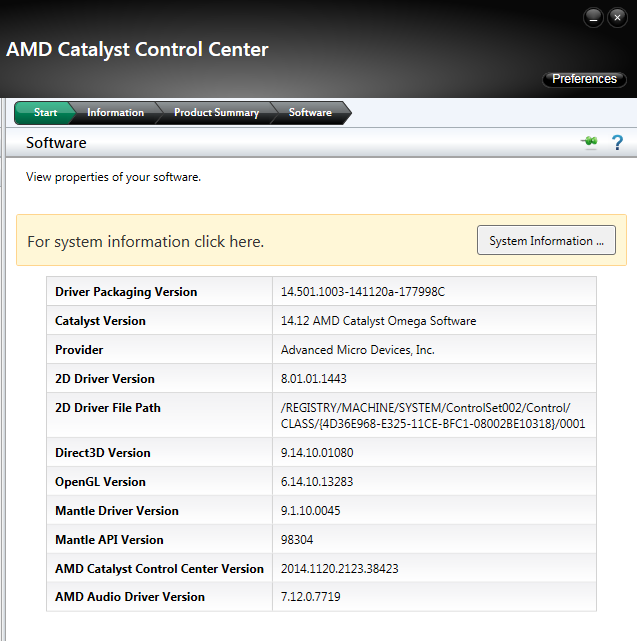Viewport: 637px width, 641px height.
Task: Select AMD Catalyst Control Center Version label
Action: click(159, 569)
